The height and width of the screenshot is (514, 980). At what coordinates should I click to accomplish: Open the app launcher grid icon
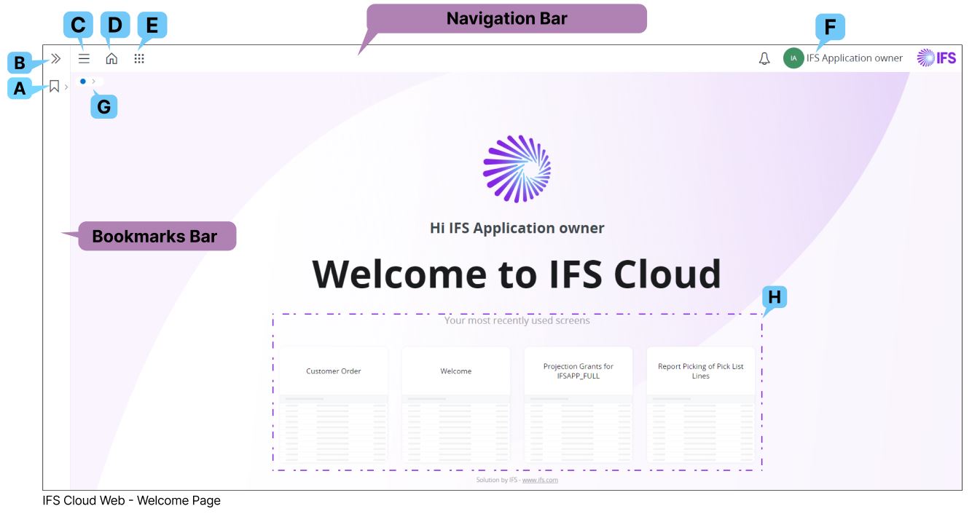click(x=140, y=58)
